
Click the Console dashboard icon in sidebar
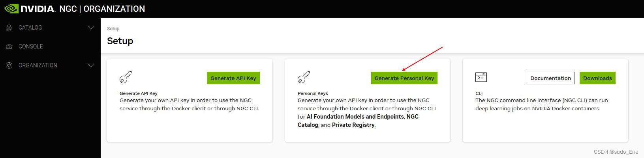coord(9,46)
